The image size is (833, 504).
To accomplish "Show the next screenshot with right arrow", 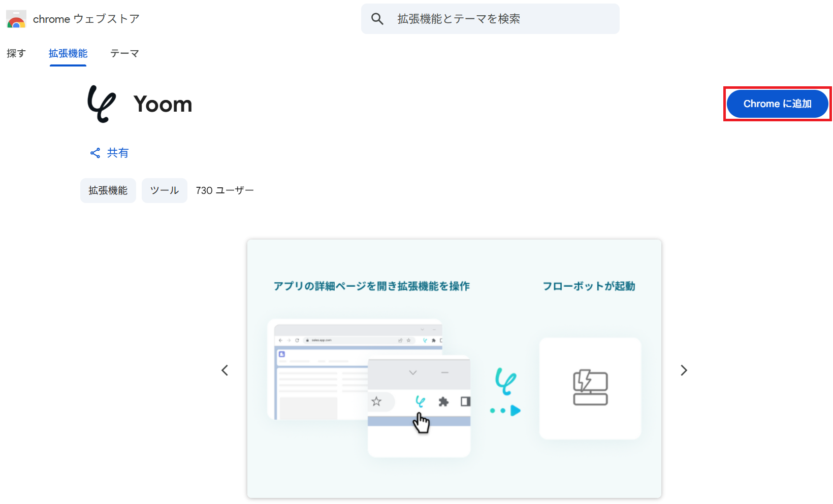I will [684, 371].
